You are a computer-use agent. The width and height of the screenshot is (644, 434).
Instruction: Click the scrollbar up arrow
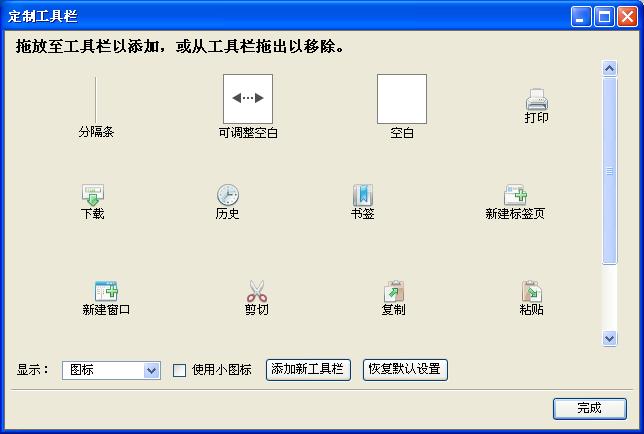tap(610, 68)
